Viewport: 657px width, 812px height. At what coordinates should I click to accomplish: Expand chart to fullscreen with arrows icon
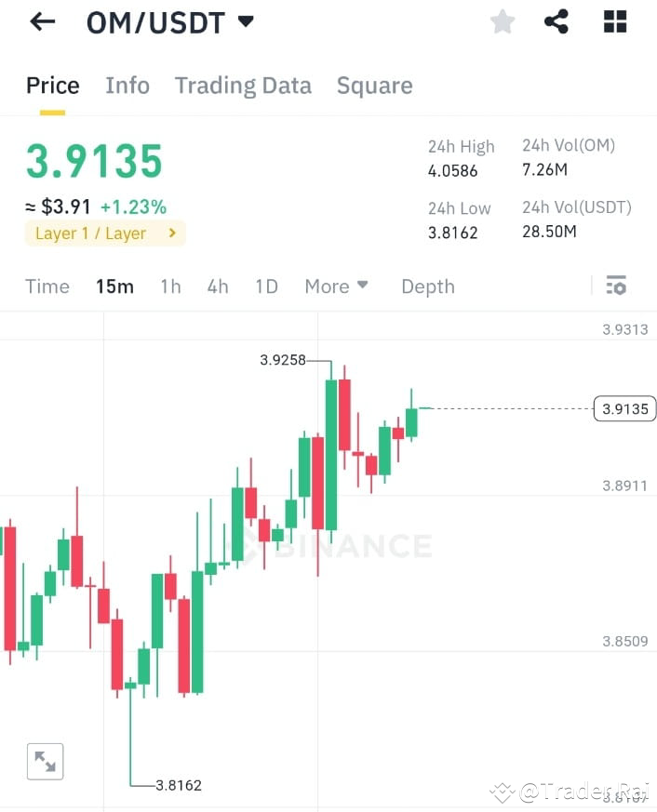(45, 761)
